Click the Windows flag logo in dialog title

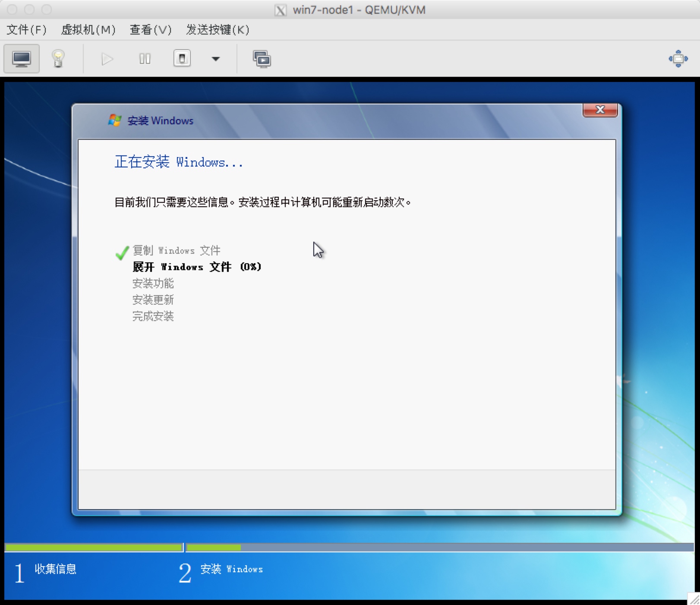pyautogui.click(x=115, y=120)
